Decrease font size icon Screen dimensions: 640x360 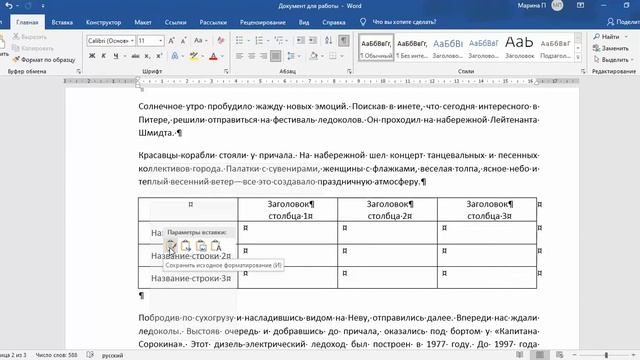(183, 40)
